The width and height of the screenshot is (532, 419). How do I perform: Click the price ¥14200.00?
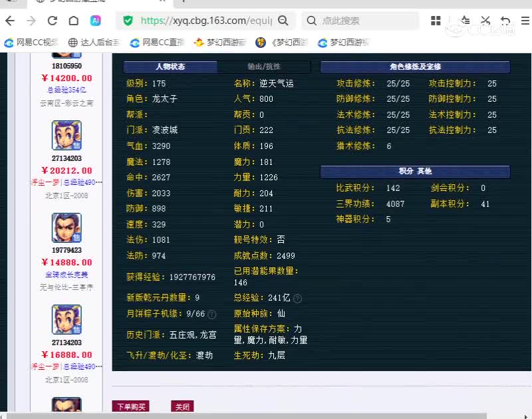pyautogui.click(x=66, y=78)
